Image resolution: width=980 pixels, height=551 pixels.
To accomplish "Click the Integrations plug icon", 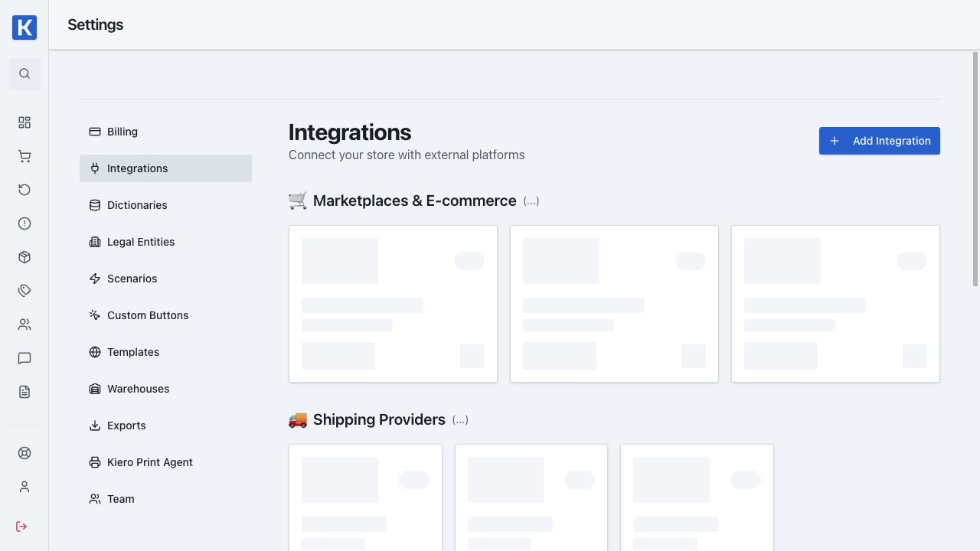I will (95, 168).
